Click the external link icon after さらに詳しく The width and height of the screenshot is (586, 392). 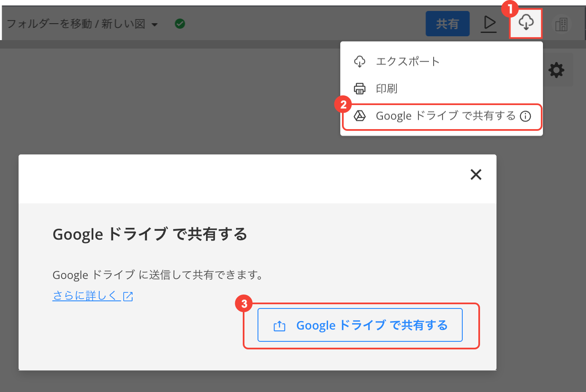pyautogui.click(x=128, y=297)
